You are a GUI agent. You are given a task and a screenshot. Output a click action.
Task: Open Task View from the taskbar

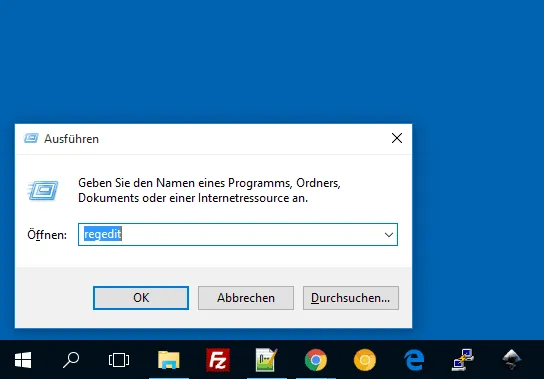[x=119, y=360]
